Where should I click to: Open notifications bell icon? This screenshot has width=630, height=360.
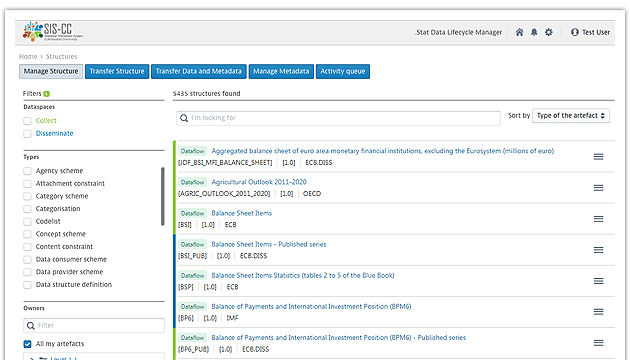[534, 32]
